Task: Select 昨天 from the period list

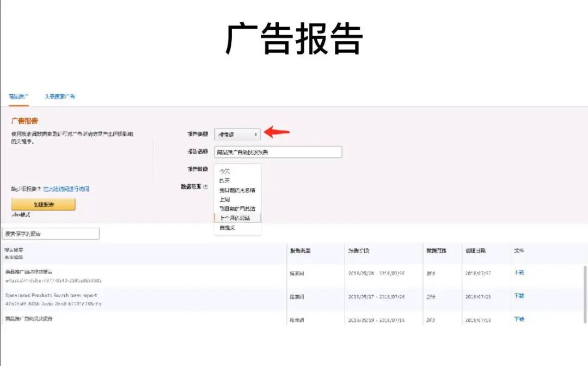Action: point(224,180)
